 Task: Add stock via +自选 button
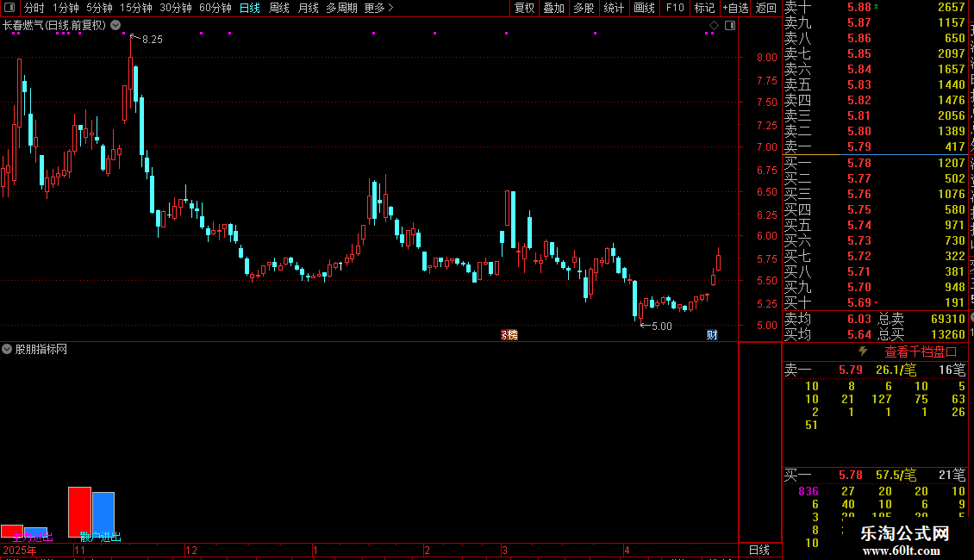[x=735, y=8]
